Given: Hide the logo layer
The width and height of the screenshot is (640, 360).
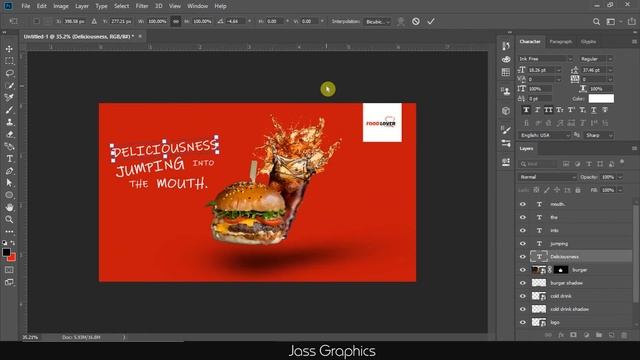Looking at the screenshot, I should 523,322.
